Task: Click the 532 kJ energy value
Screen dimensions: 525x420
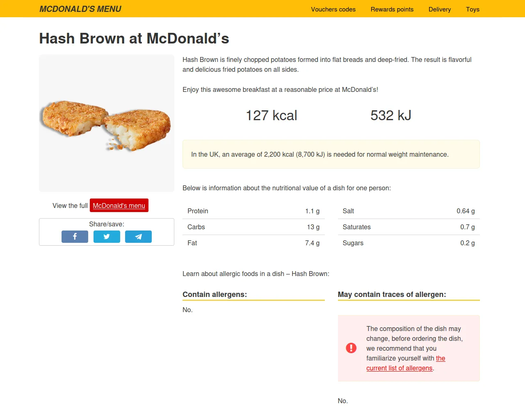Action: (390, 116)
